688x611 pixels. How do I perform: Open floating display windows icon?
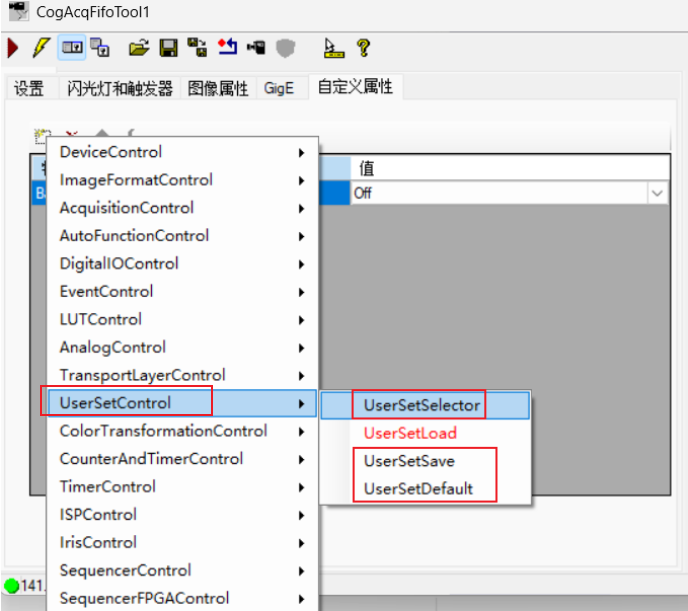(x=100, y=48)
